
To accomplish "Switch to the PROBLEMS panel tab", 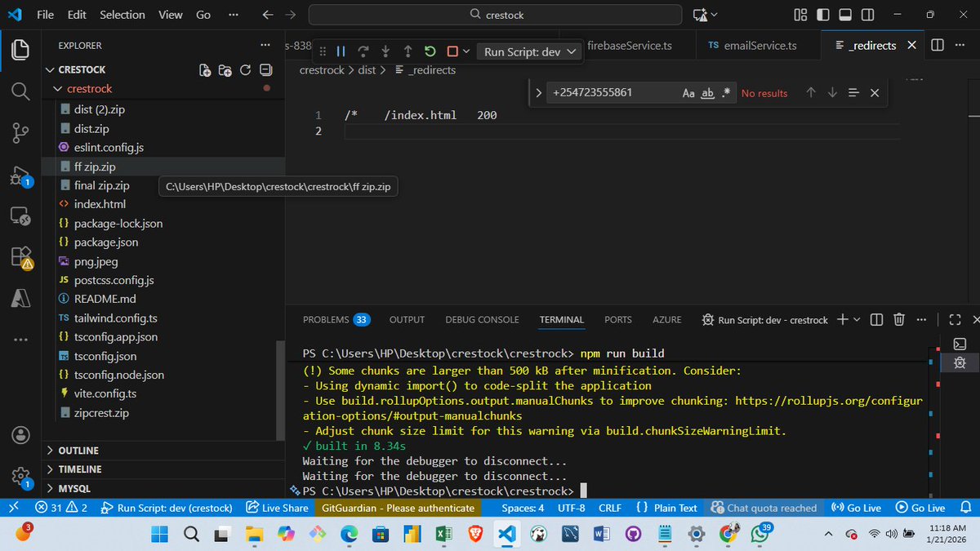I will pyautogui.click(x=336, y=319).
